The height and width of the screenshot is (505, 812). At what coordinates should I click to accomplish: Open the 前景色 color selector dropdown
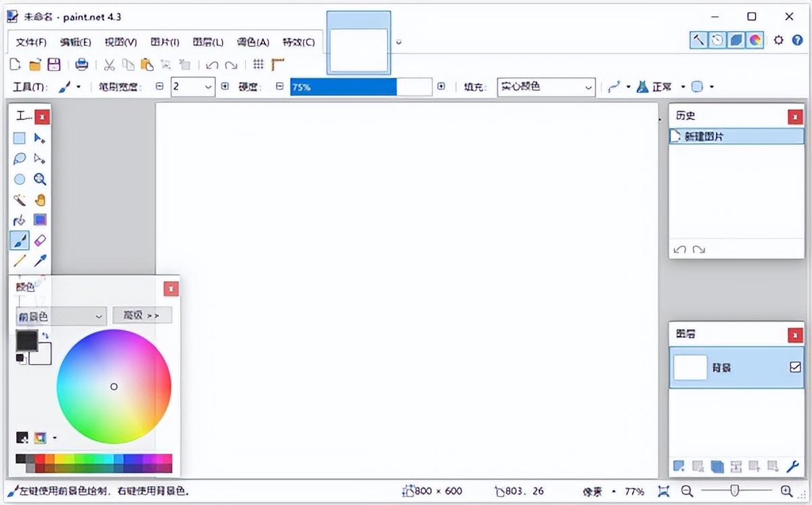click(61, 315)
